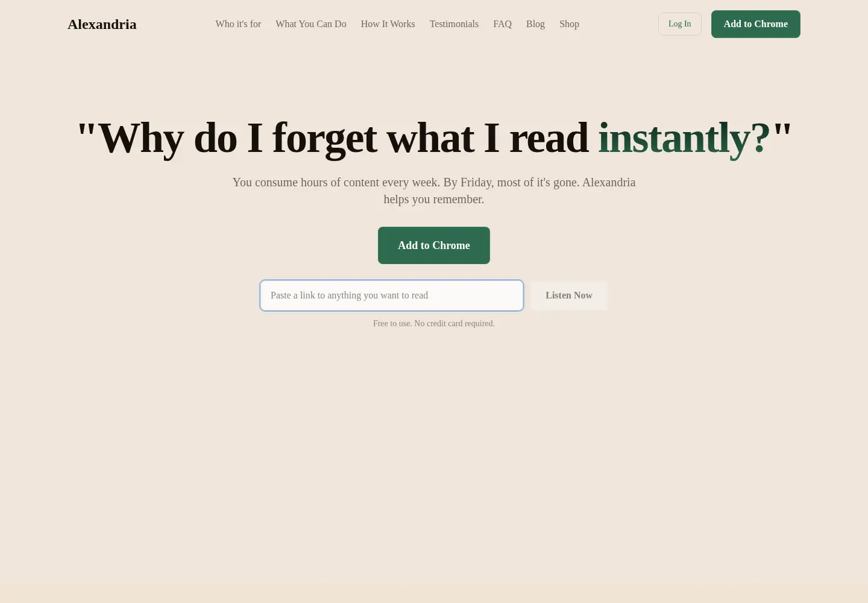Jump to the Testimonials section

click(x=454, y=24)
